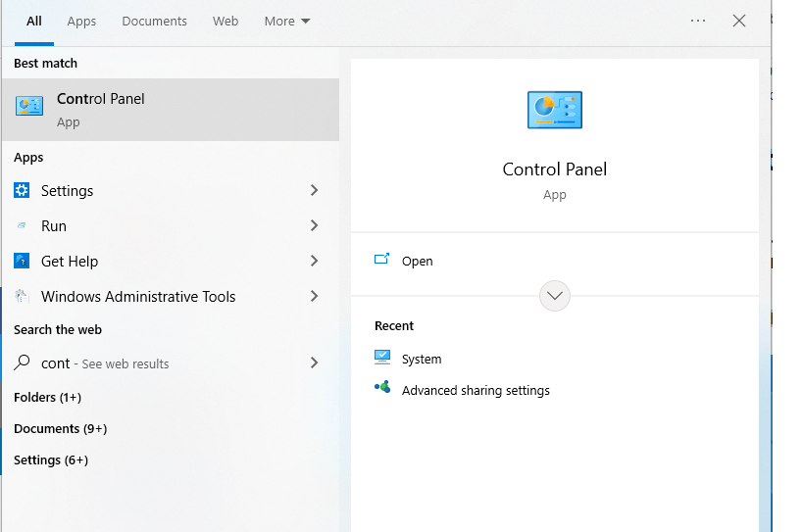Click Open to launch Control Panel

click(x=418, y=262)
